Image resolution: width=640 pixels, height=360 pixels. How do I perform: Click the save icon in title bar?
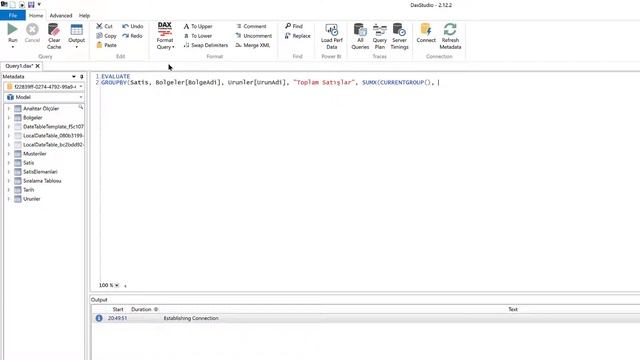click(31, 4)
